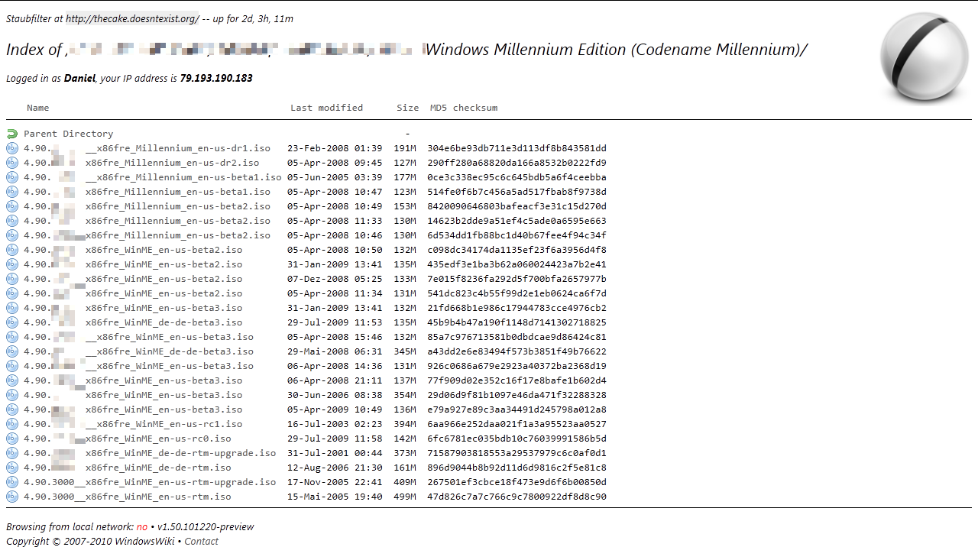The height and width of the screenshot is (560, 978).
Task: Click the Index of page heading
Action: tap(406, 50)
